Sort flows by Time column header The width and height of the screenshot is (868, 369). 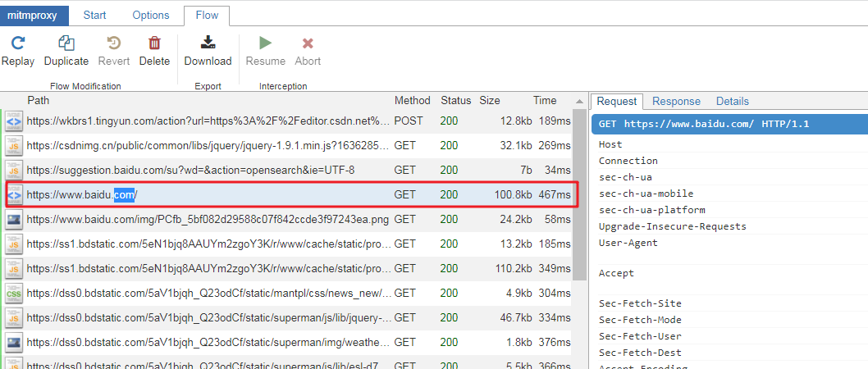545,100
